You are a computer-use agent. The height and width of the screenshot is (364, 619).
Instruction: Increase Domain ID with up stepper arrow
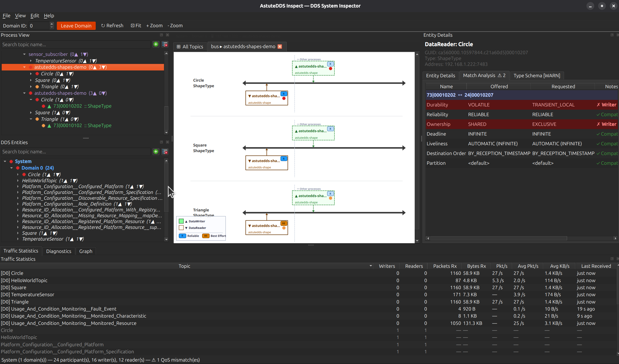[52, 24]
